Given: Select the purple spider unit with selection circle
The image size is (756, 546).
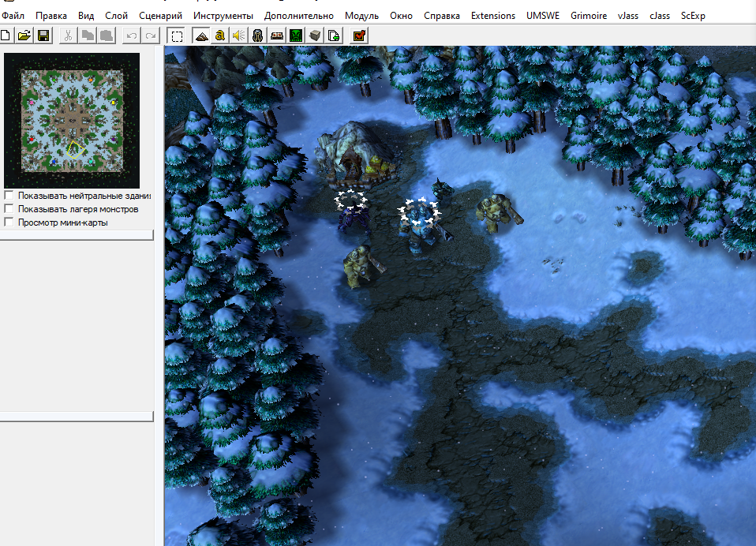Looking at the screenshot, I should click(x=354, y=216).
